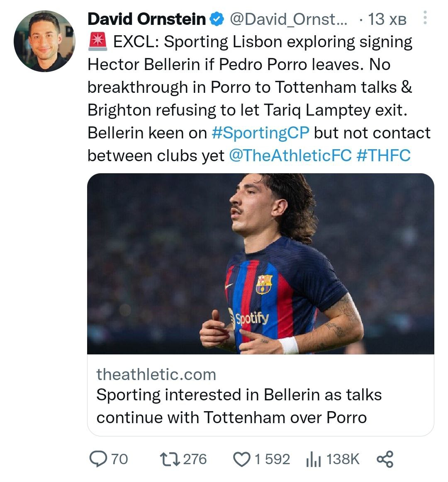Click the share icon
The width and height of the screenshot is (448, 482).
(x=385, y=459)
